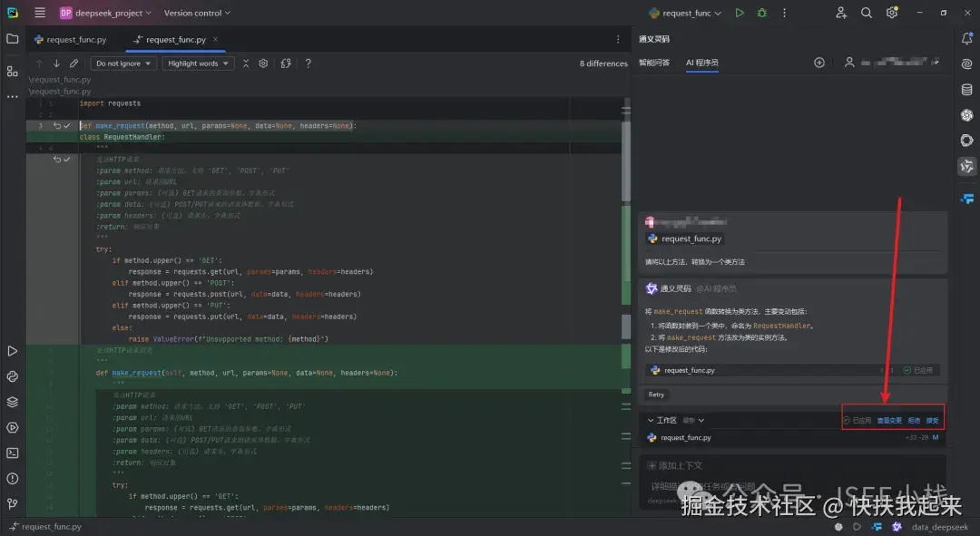Open the Services tool window icon
This screenshot has height=536, width=980.
[13, 428]
